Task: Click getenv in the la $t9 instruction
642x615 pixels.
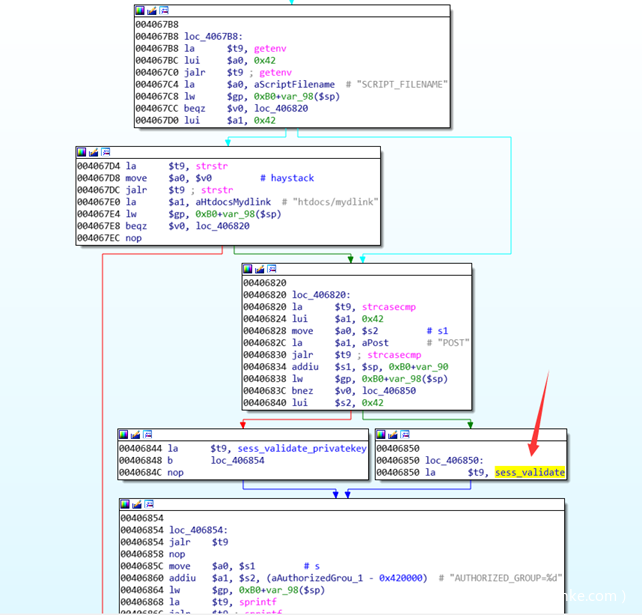Action: pos(270,49)
